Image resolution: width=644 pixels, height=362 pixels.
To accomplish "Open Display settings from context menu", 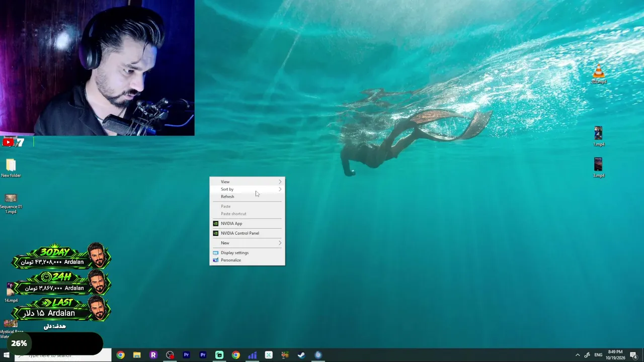I will 247,252.
